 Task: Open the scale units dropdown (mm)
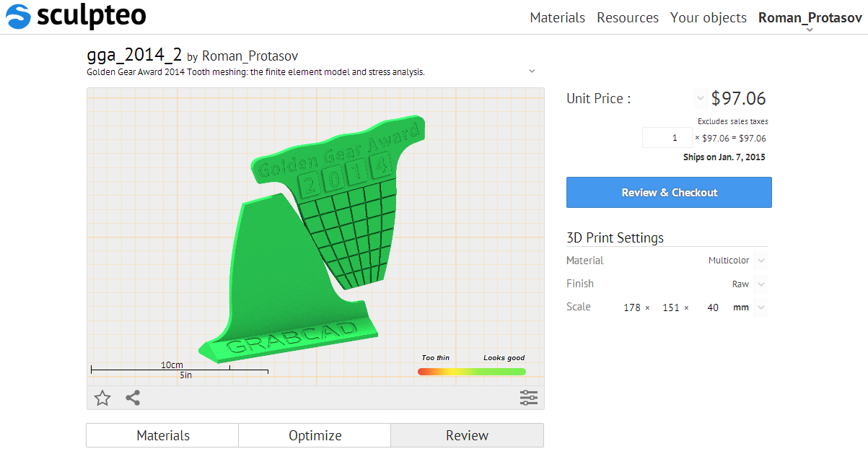[761, 307]
